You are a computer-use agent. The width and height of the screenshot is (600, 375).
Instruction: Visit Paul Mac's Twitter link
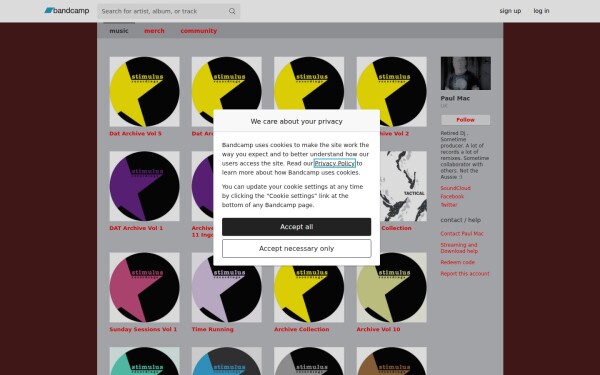(x=449, y=205)
